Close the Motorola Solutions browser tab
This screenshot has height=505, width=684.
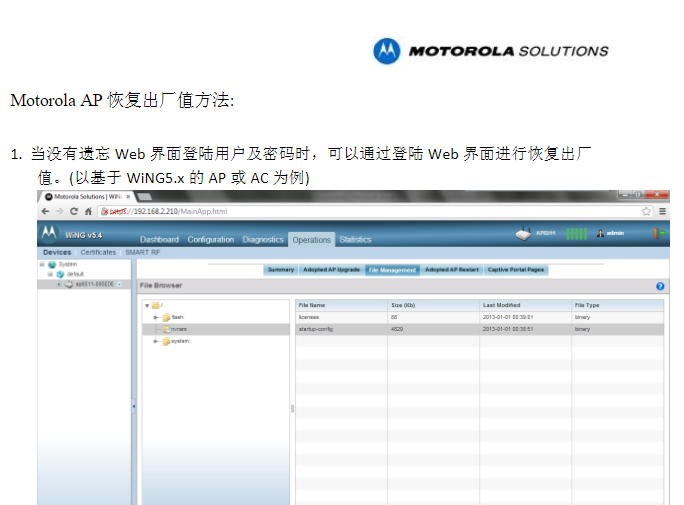128,197
